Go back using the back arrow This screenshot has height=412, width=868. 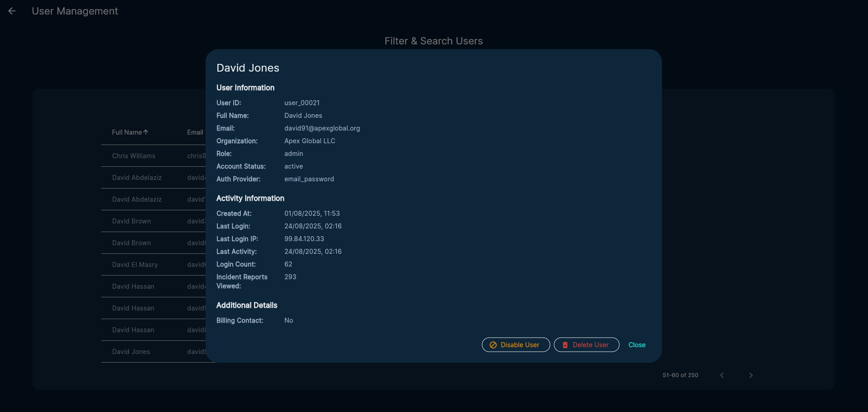pos(12,11)
